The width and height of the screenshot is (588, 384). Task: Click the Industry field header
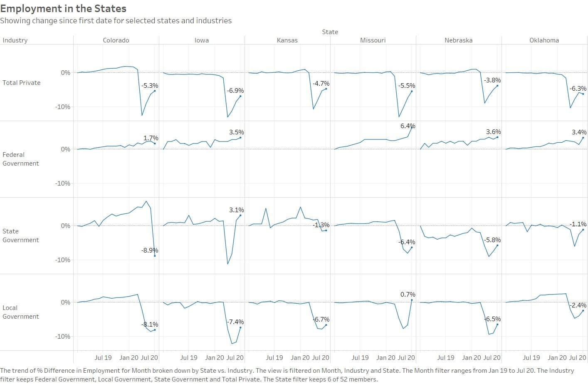point(15,40)
